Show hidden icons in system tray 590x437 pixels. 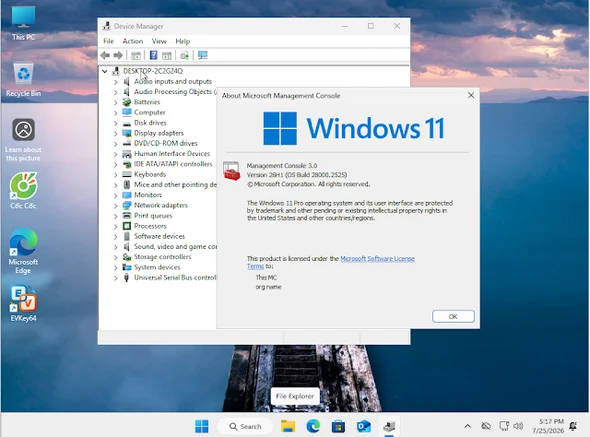(x=467, y=426)
